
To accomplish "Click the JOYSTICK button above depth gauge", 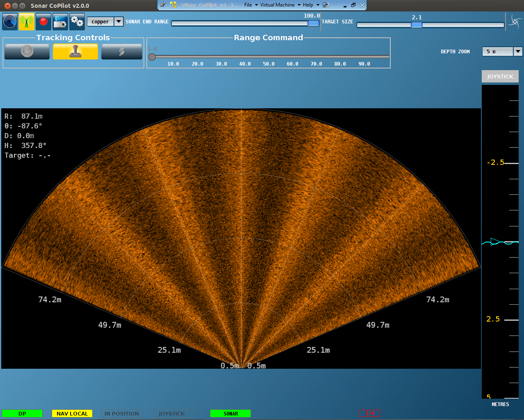I will pos(500,76).
